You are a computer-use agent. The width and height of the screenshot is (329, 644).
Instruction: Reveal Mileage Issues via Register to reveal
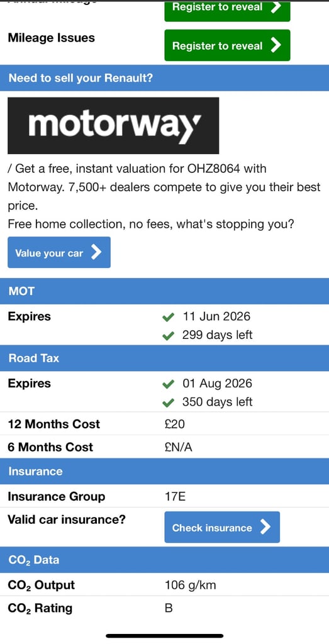coord(227,45)
